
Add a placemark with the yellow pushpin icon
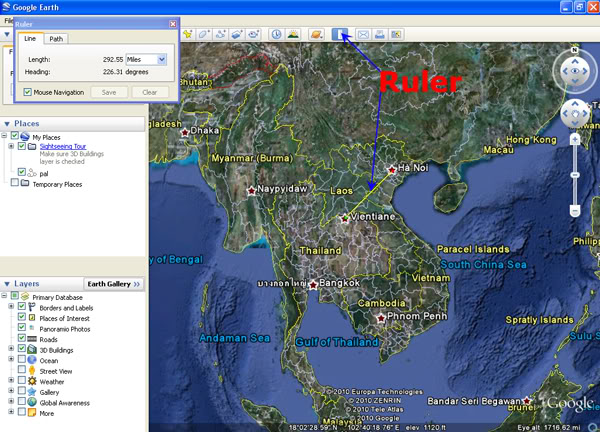[188, 34]
